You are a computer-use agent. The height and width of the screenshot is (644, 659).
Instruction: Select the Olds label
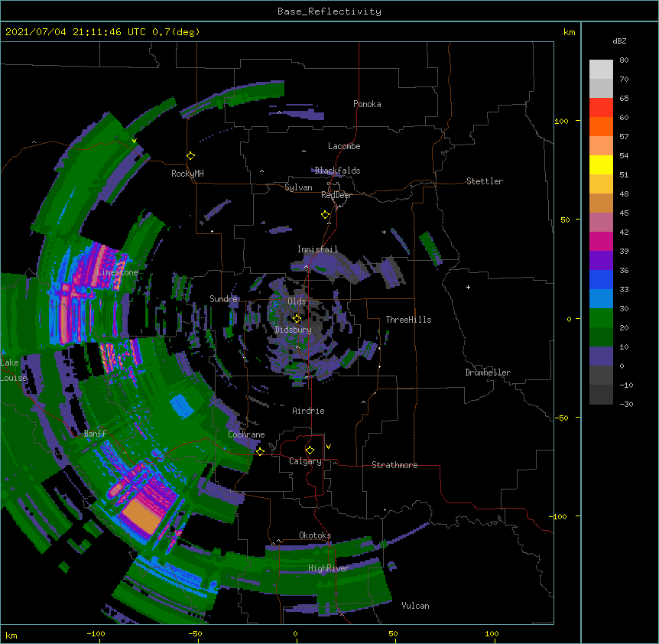point(297,301)
